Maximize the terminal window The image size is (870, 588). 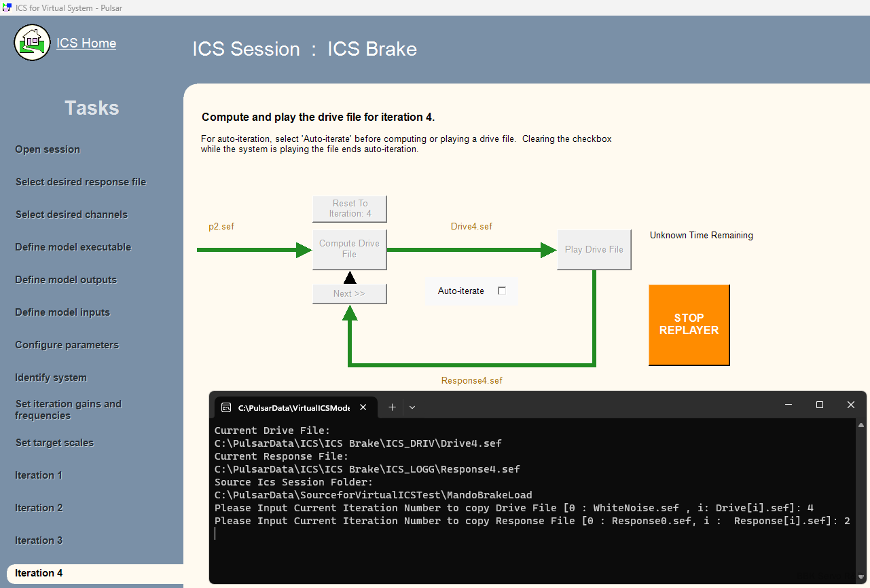tap(820, 405)
